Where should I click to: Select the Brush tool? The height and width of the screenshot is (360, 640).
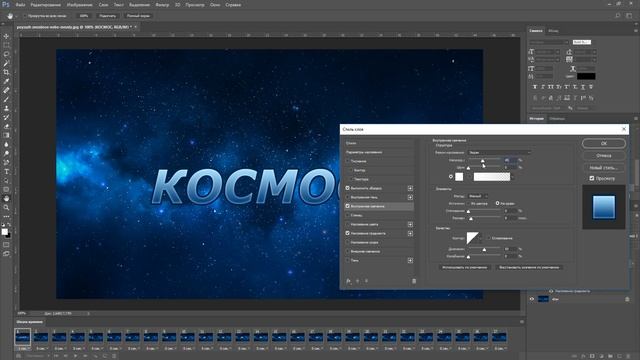(6, 99)
